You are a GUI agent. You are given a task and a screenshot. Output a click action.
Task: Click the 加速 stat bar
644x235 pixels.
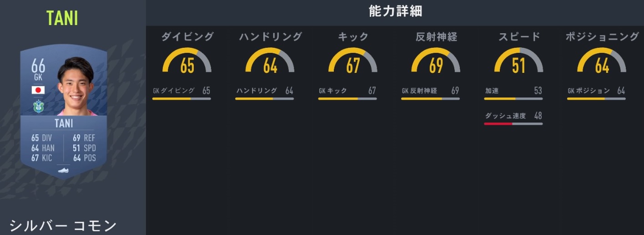pyautogui.click(x=513, y=98)
